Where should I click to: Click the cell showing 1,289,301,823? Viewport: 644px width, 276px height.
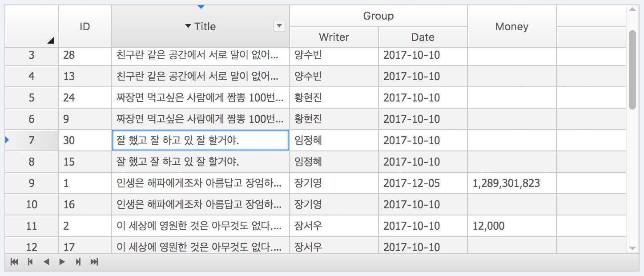[511, 183]
